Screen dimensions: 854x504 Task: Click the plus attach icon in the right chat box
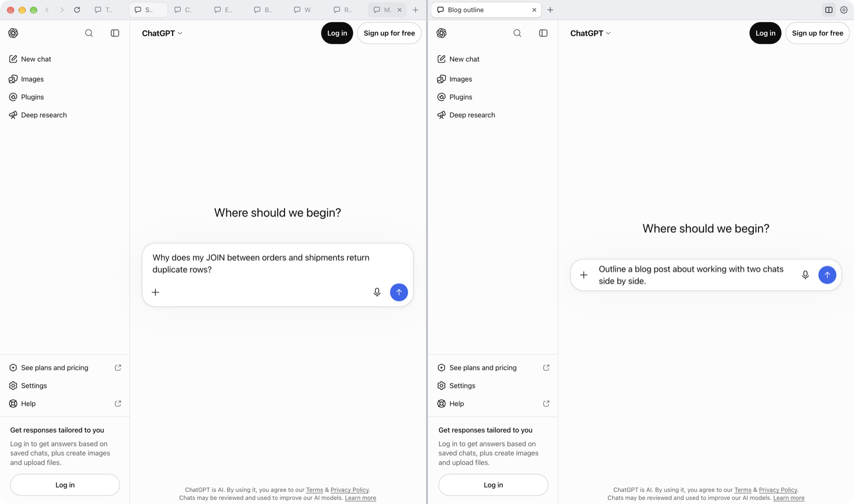point(584,275)
